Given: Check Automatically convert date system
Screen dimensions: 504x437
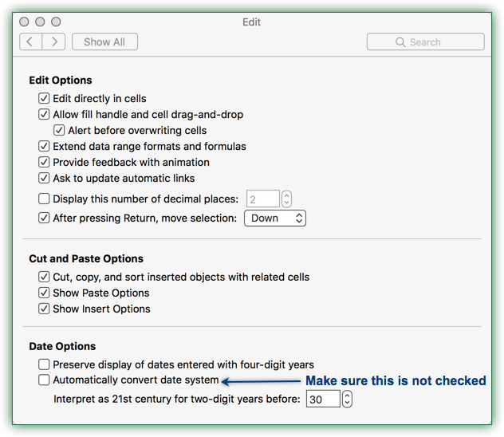Looking at the screenshot, I should (44, 380).
